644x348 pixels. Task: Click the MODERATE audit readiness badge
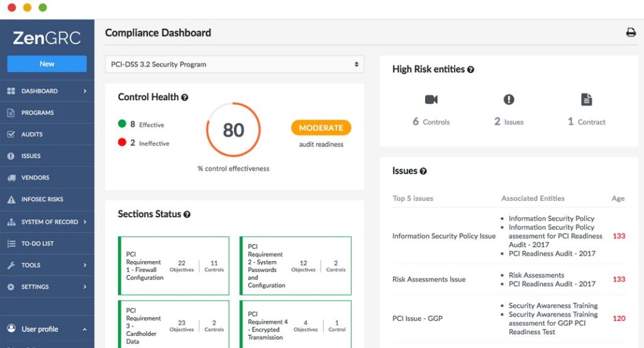pos(321,128)
